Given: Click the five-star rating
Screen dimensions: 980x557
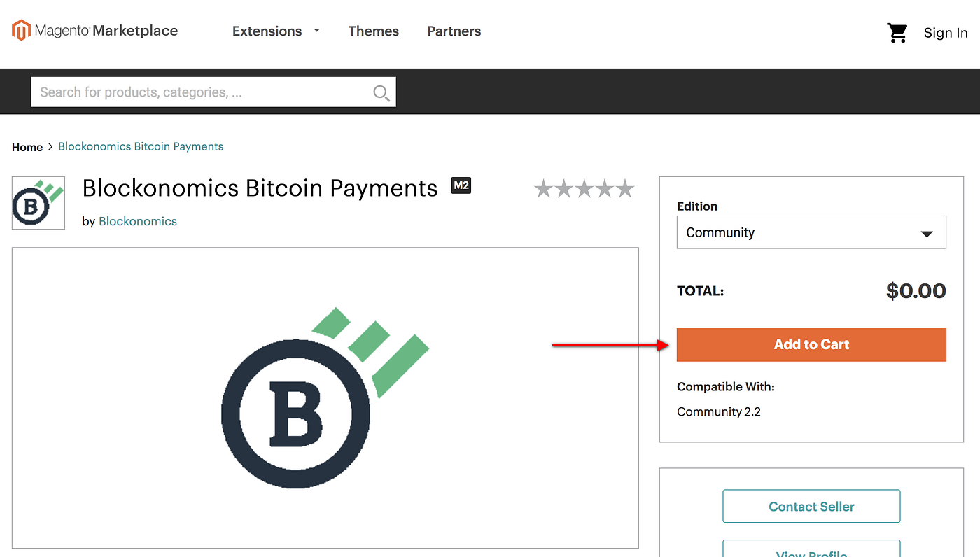Looking at the screenshot, I should [x=584, y=188].
